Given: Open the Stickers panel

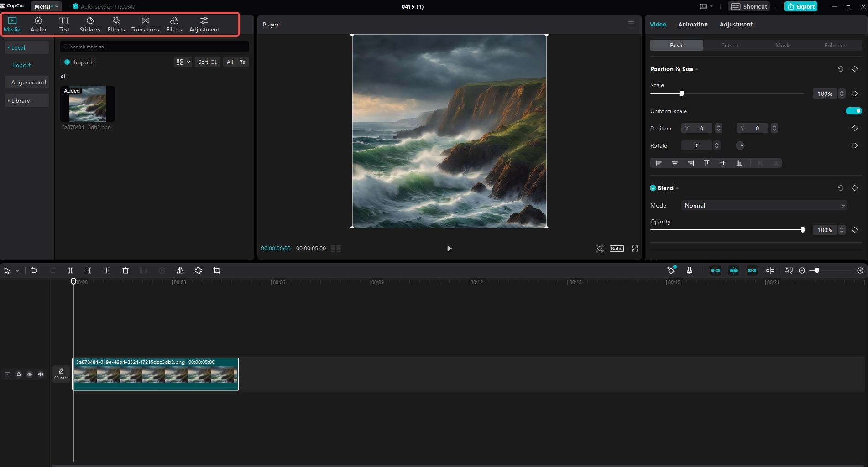Looking at the screenshot, I should (x=90, y=24).
